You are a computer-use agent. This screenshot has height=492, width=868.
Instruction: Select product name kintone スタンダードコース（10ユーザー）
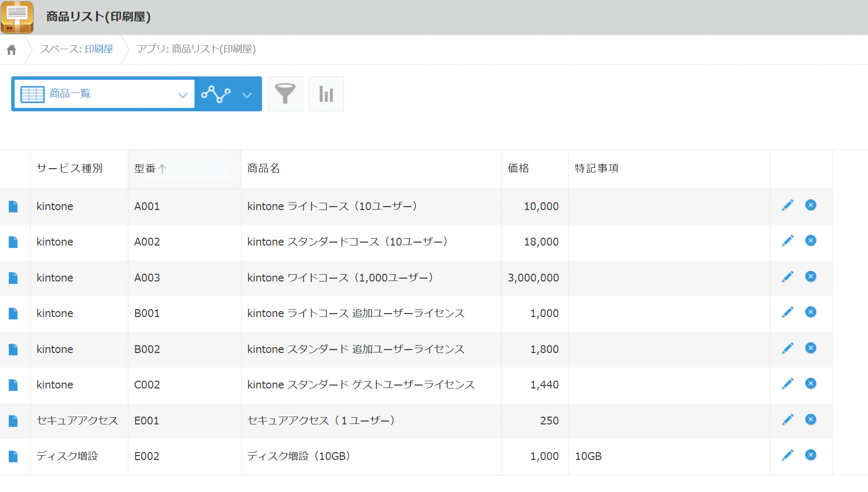click(x=348, y=242)
